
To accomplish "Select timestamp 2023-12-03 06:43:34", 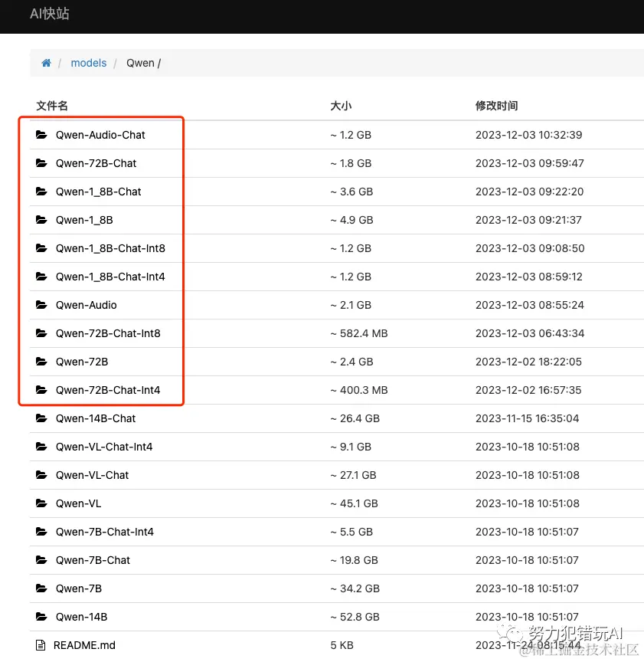I will 530,333.
